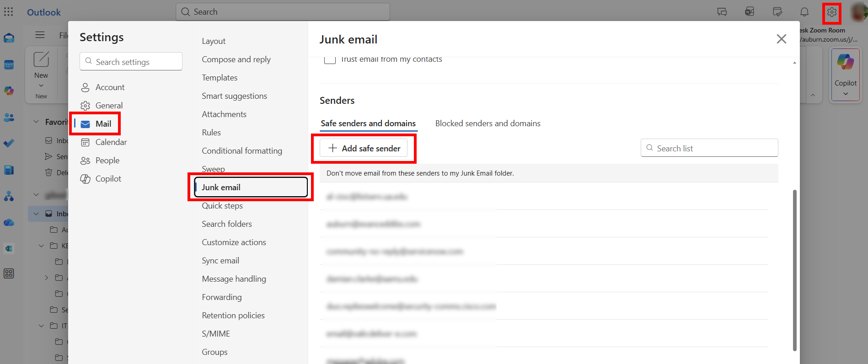Collapse the ribbon with chevron arrow
Viewport: 868px width, 364px height.
[813, 95]
